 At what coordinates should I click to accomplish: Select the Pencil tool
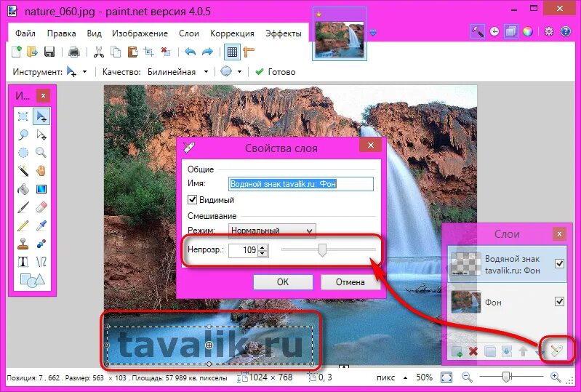(23, 225)
